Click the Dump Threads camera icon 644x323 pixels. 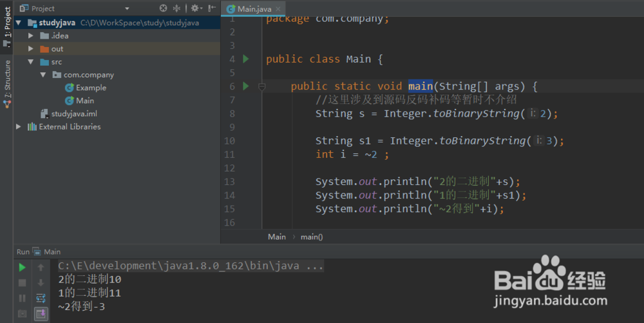click(22, 313)
